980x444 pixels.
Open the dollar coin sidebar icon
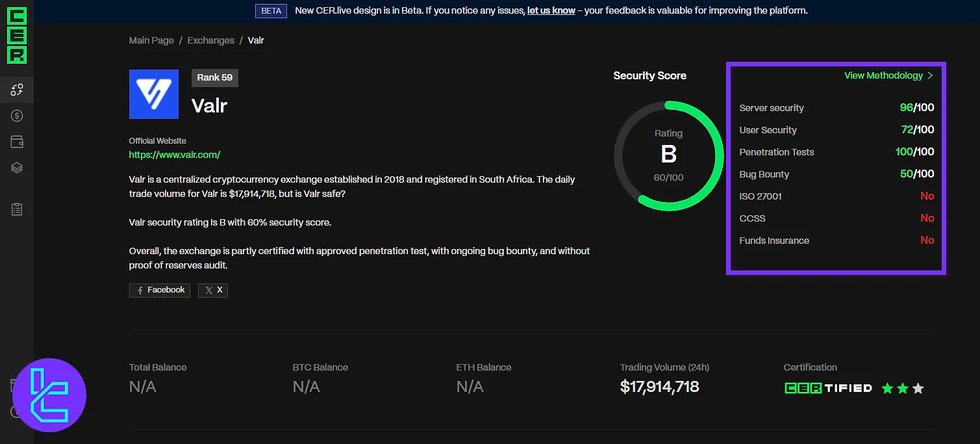[17, 116]
